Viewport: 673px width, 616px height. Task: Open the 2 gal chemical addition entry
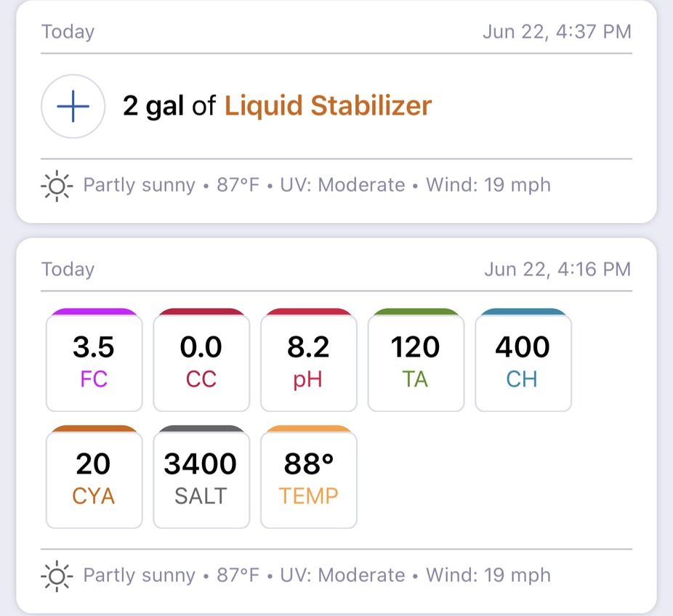[x=336, y=106]
